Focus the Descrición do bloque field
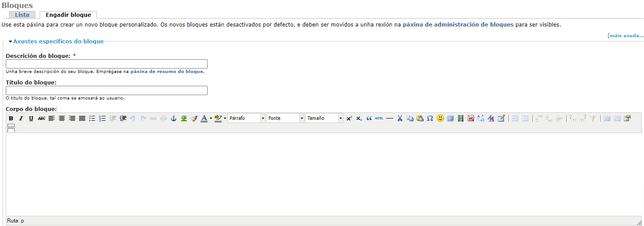644x226 pixels. coord(106,64)
